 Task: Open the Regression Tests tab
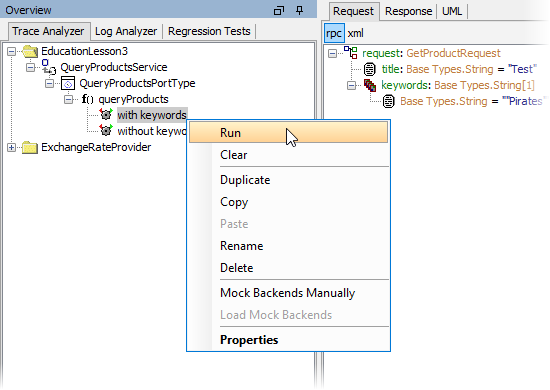[209, 31]
